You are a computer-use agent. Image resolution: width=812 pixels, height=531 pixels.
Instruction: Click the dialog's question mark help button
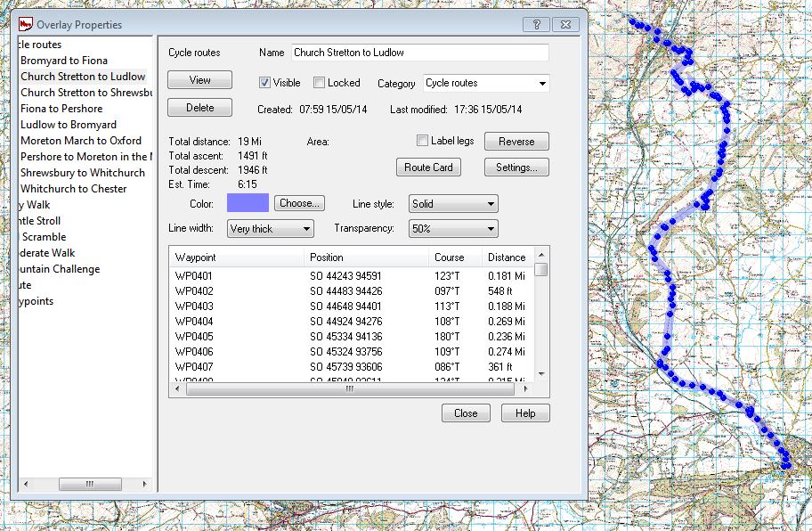534,25
